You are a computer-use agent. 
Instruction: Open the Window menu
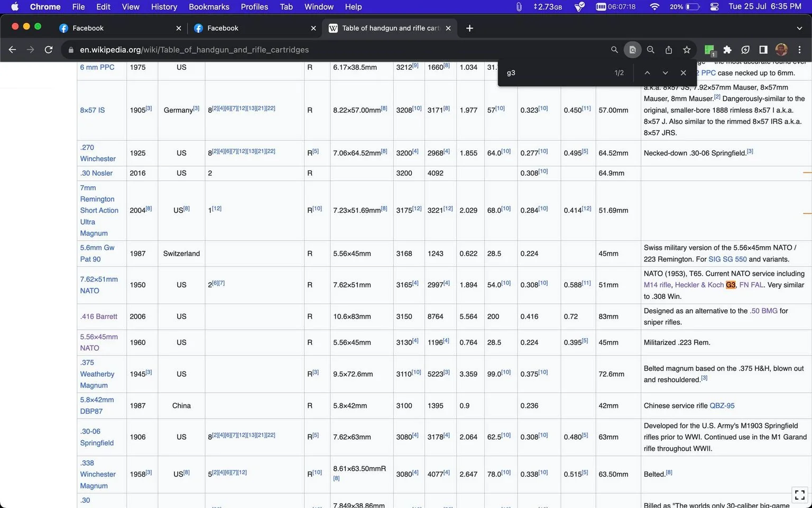tap(319, 7)
